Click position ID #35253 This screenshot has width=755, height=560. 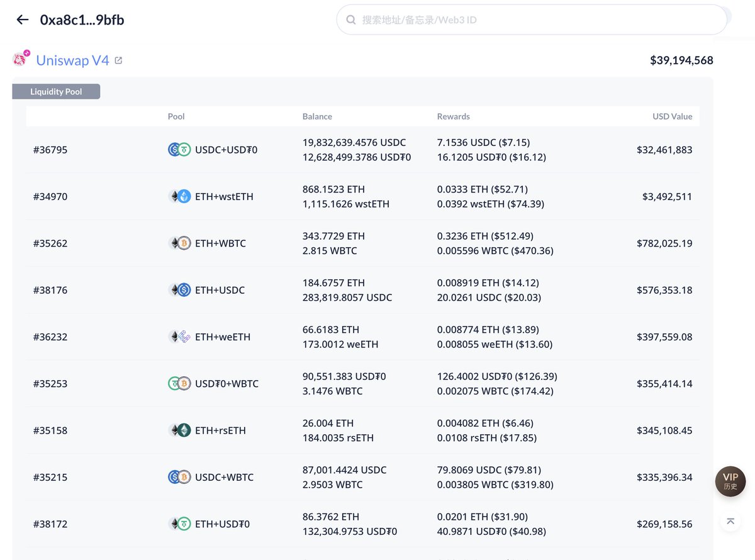click(50, 383)
